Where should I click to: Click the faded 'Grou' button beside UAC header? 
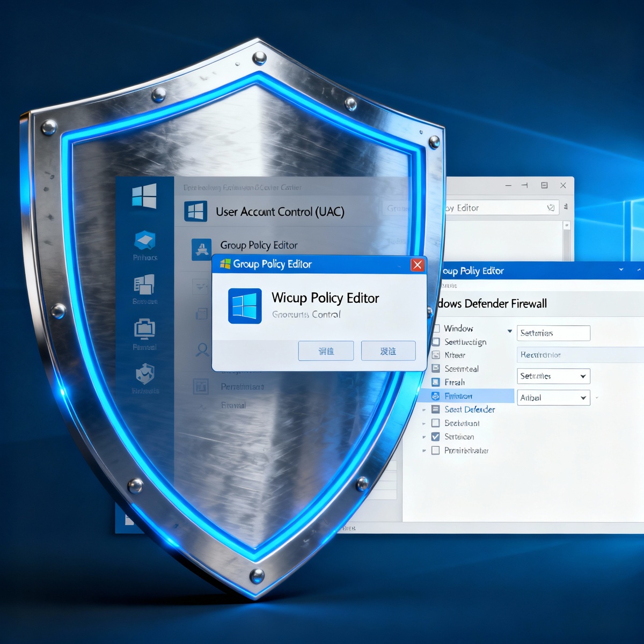coord(396,208)
